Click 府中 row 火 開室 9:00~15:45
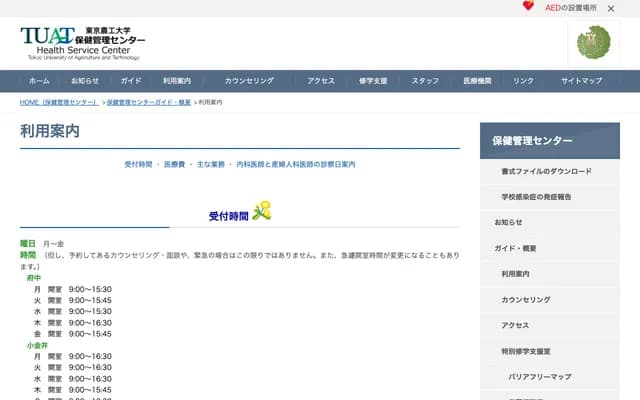 [x=73, y=300]
